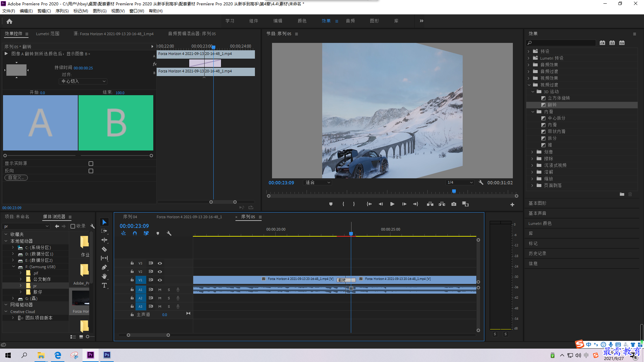This screenshot has height=362, width=644.
Task: Select the Razor tool
Action: pos(104,249)
